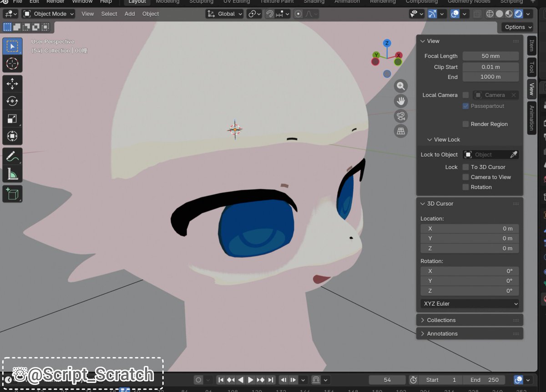Switch to solid viewport shading

[x=500, y=14]
